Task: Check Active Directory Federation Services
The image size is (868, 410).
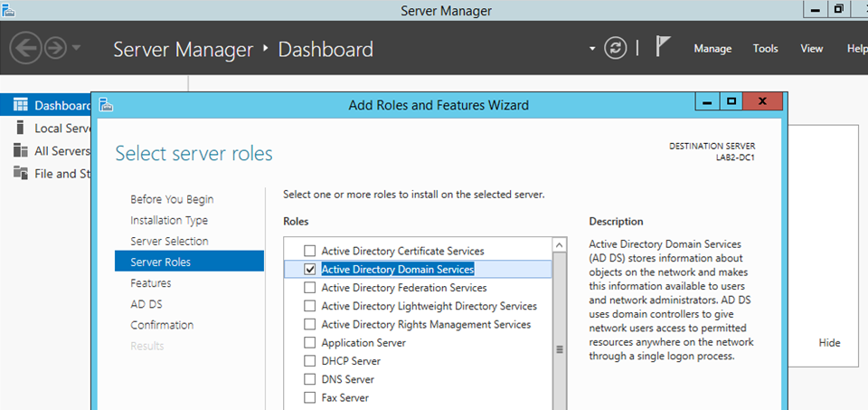Action: point(310,288)
